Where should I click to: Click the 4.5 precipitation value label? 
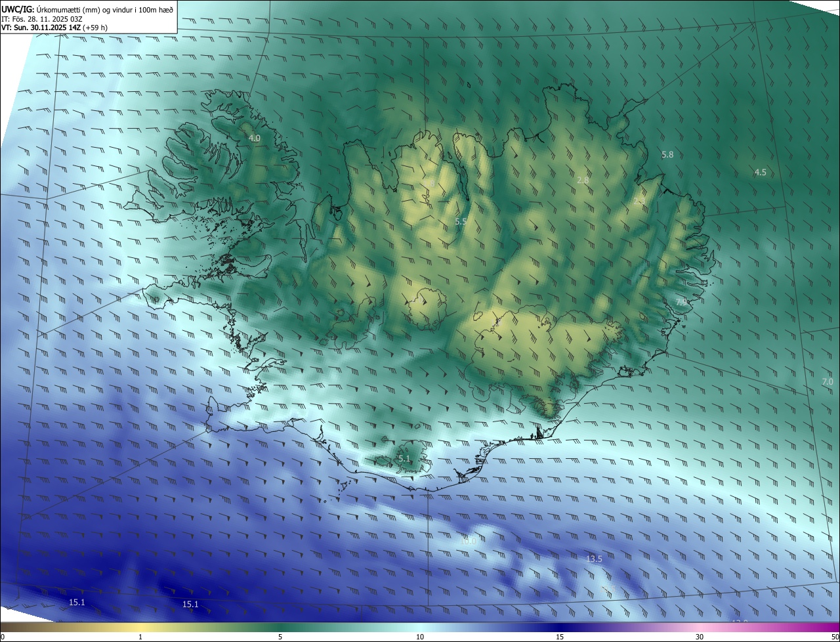click(760, 173)
